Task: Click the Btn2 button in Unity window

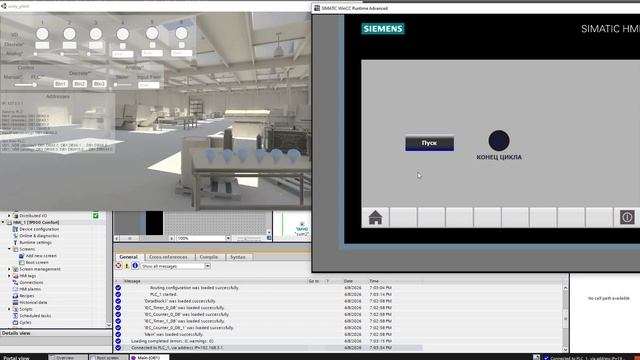Action: click(80, 84)
